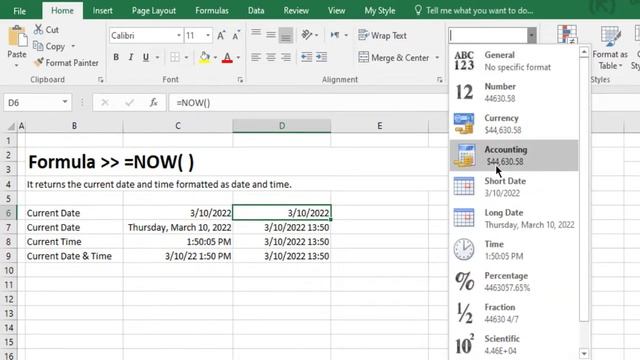Apply the red Font Color A
640x360 pixels.
pyautogui.click(x=227, y=57)
